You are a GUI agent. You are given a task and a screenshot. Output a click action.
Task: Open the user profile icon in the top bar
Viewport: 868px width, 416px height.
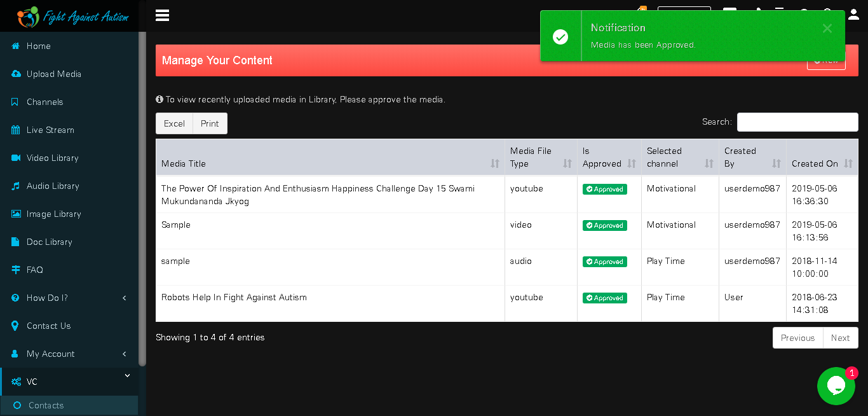(853, 14)
